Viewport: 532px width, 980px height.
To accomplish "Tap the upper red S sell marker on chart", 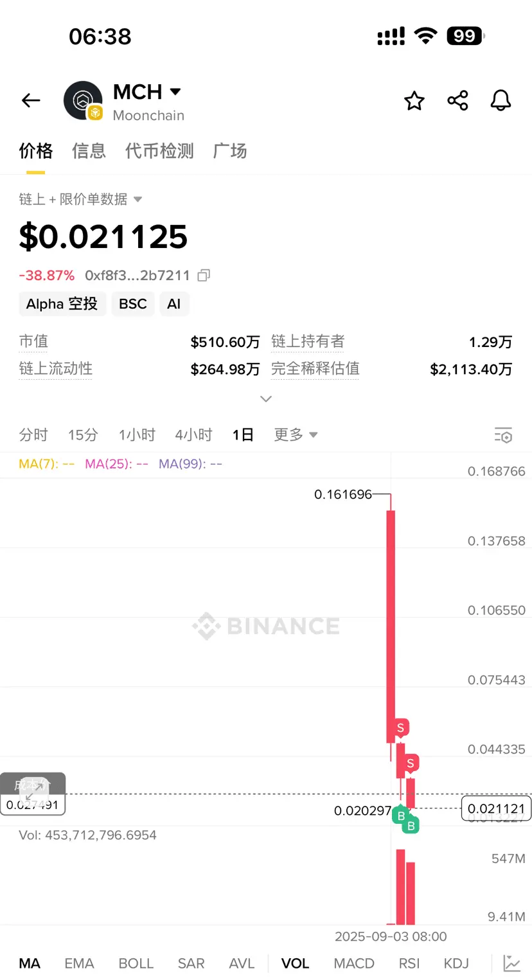I will tap(401, 727).
